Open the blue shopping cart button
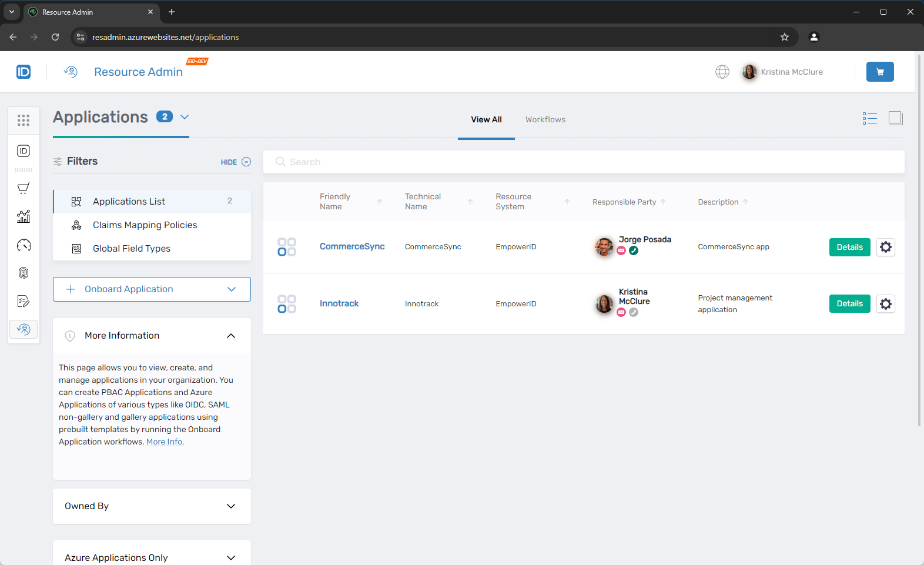The image size is (924, 565). (880, 72)
